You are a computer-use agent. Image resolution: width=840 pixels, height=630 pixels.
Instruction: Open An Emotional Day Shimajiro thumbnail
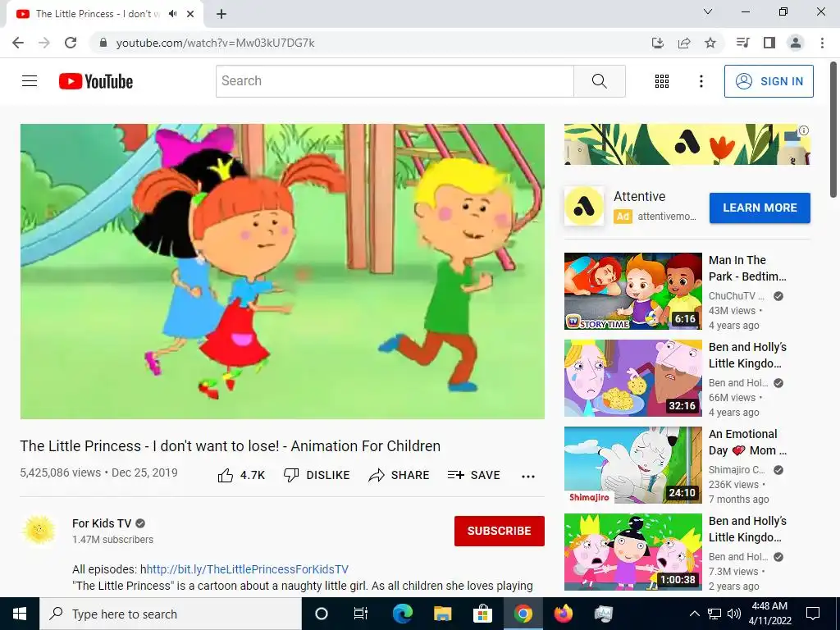[x=632, y=465]
